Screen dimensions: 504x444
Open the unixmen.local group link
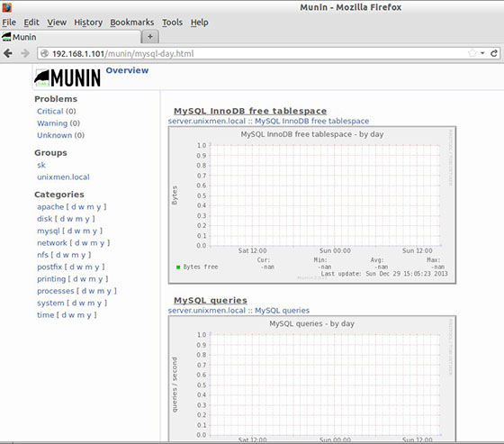(x=63, y=177)
